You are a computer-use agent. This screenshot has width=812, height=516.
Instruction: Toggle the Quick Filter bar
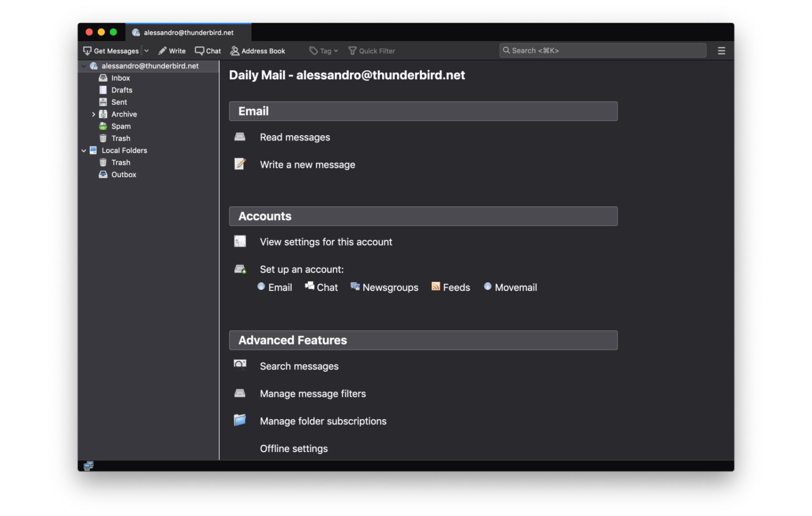(x=371, y=51)
